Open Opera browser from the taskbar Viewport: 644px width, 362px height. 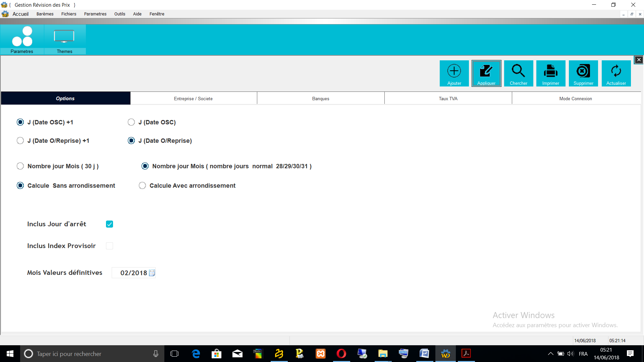click(341, 354)
